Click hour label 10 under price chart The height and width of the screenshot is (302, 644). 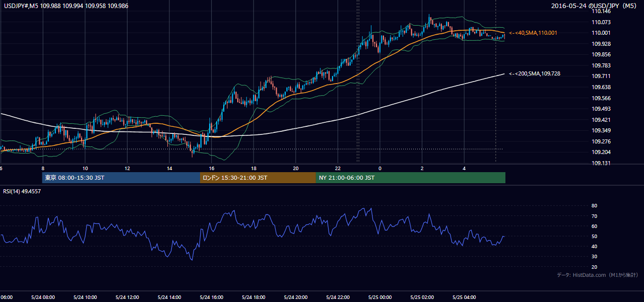pyautogui.click(x=85, y=168)
